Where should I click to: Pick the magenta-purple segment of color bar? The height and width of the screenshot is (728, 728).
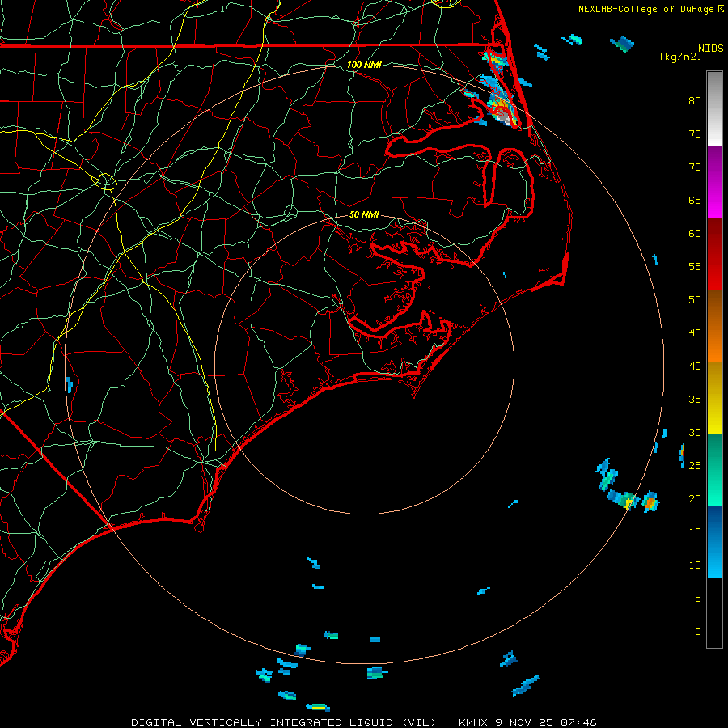tap(714, 181)
